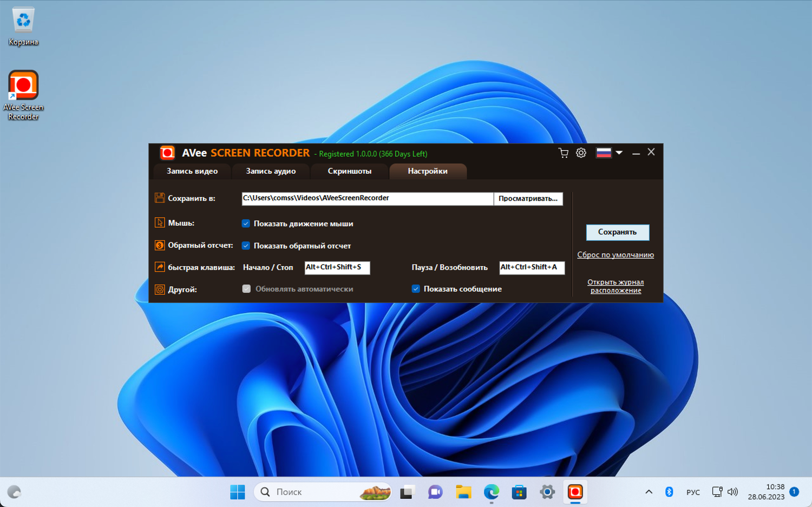The width and height of the screenshot is (812, 507).
Task: Toggle Обновлять автоматически checkbox
Action: pyautogui.click(x=246, y=289)
